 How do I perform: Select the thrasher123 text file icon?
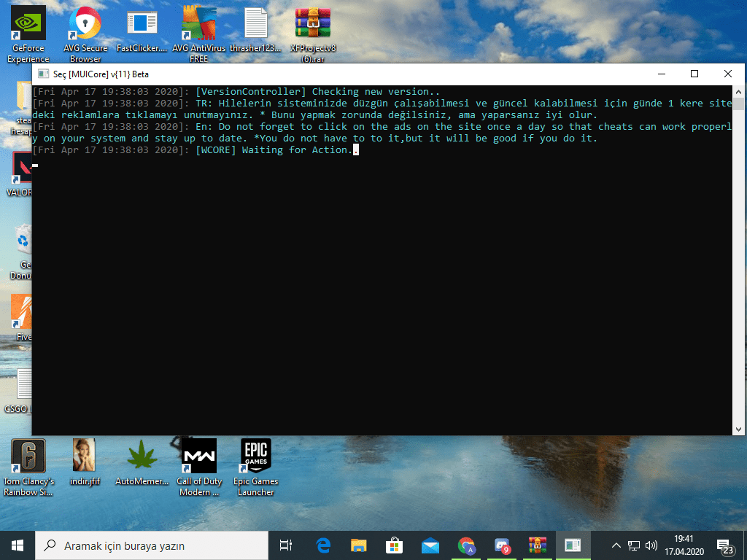(x=256, y=28)
